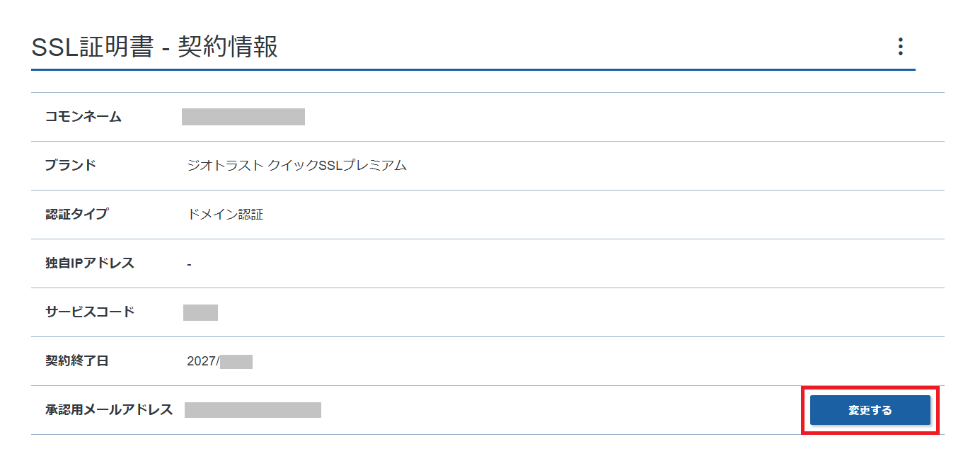980x449 pixels.
Task: Select the 認証タイプ label
Action: pos(77,214)
